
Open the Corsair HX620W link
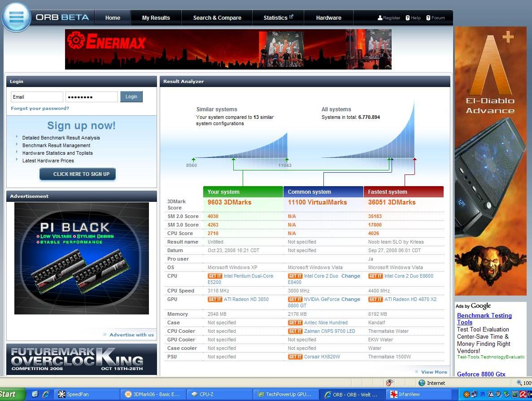[x=322, y=357]
